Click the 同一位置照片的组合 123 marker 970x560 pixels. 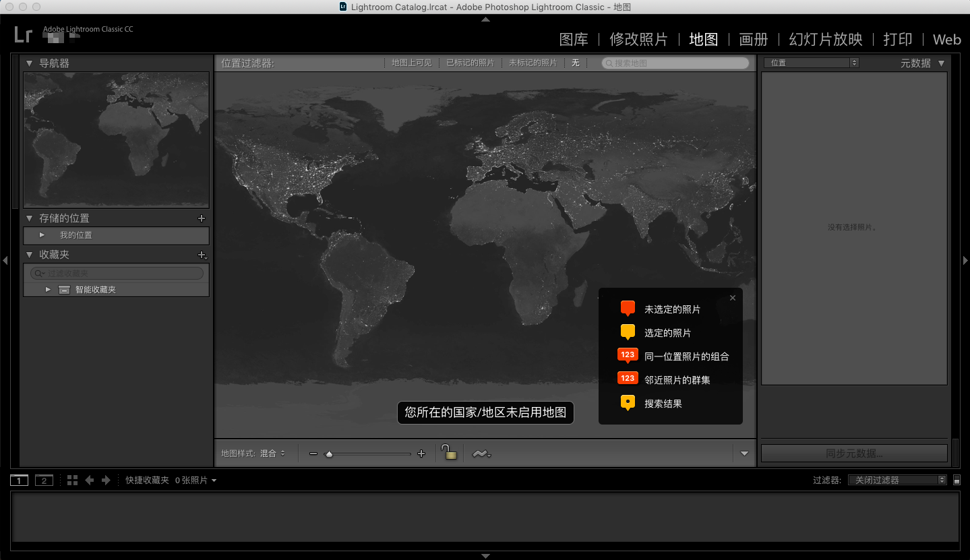(x=628, y=356)
